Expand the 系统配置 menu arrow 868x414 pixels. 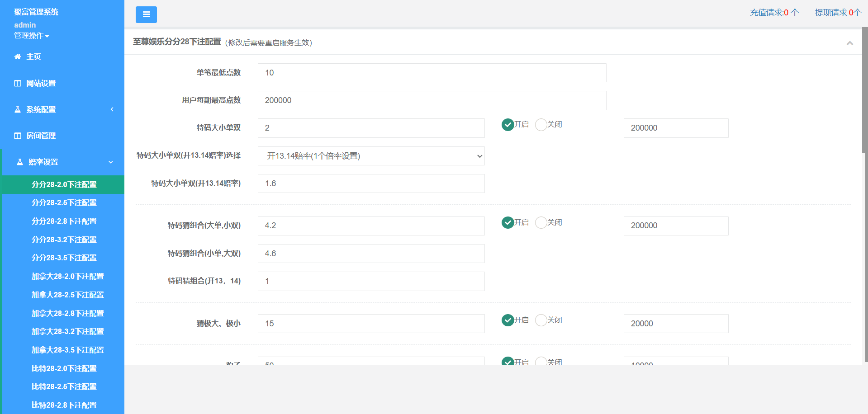[112, 109]
